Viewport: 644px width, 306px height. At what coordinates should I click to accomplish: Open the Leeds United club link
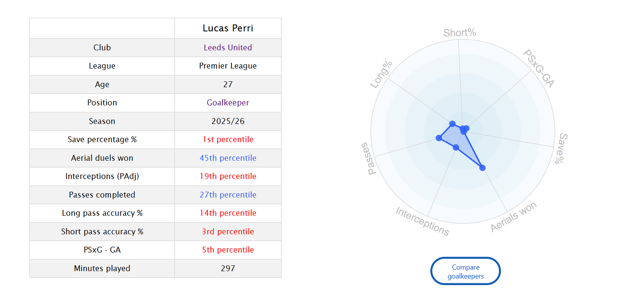tap(228, 48)
